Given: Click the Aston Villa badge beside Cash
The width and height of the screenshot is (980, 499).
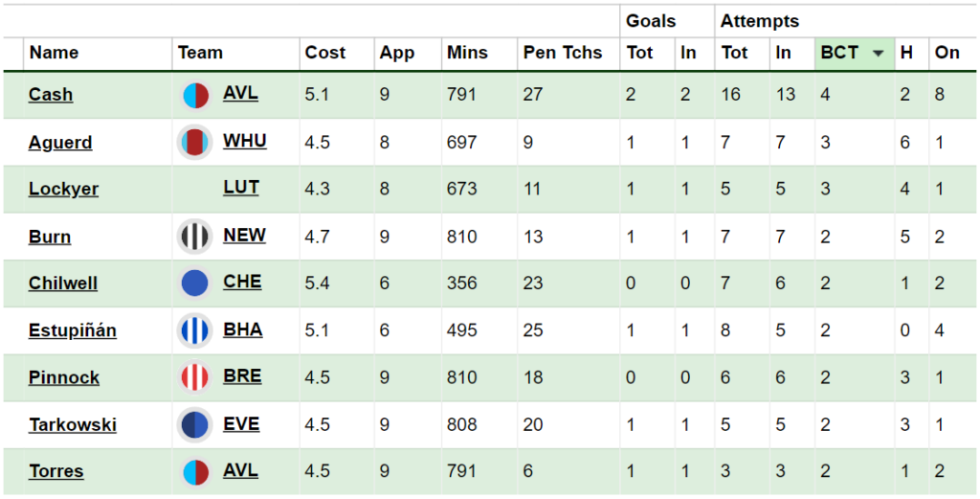Looking at the screenshot, I should coord(195,95).
